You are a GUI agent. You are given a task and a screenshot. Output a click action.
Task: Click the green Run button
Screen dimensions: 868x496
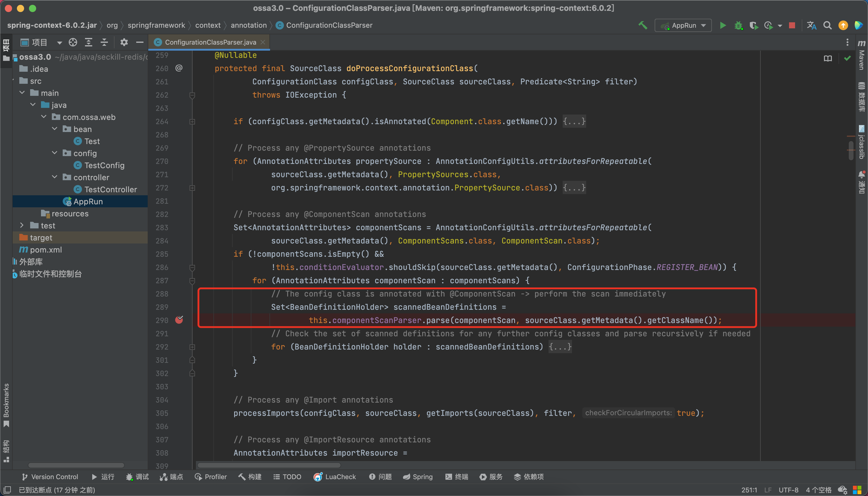point(722,26)
